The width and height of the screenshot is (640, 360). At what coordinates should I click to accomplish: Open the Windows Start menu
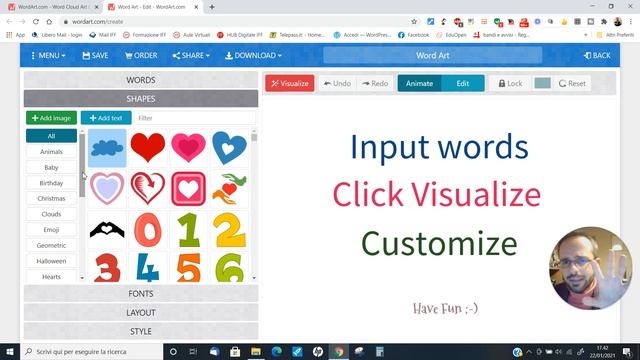[10, 351]
